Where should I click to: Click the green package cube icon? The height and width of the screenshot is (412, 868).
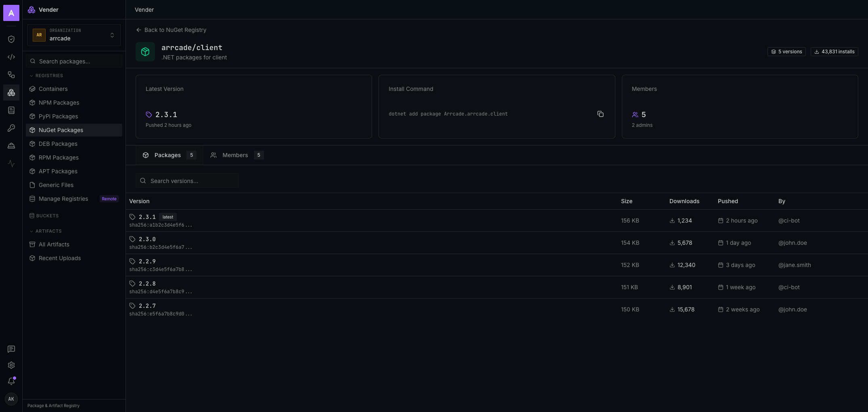(145, 52)
